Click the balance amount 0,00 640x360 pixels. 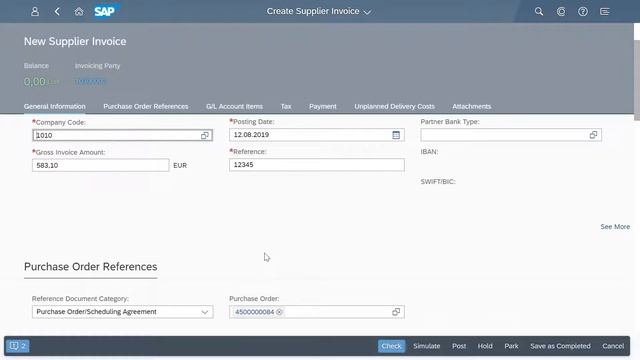[x=35, y=82]
